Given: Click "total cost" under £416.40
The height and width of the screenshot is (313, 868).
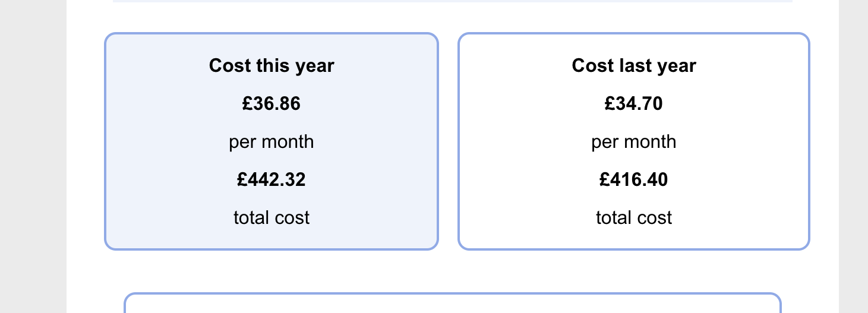Looking at the screenshot, I should click(634, 218).
